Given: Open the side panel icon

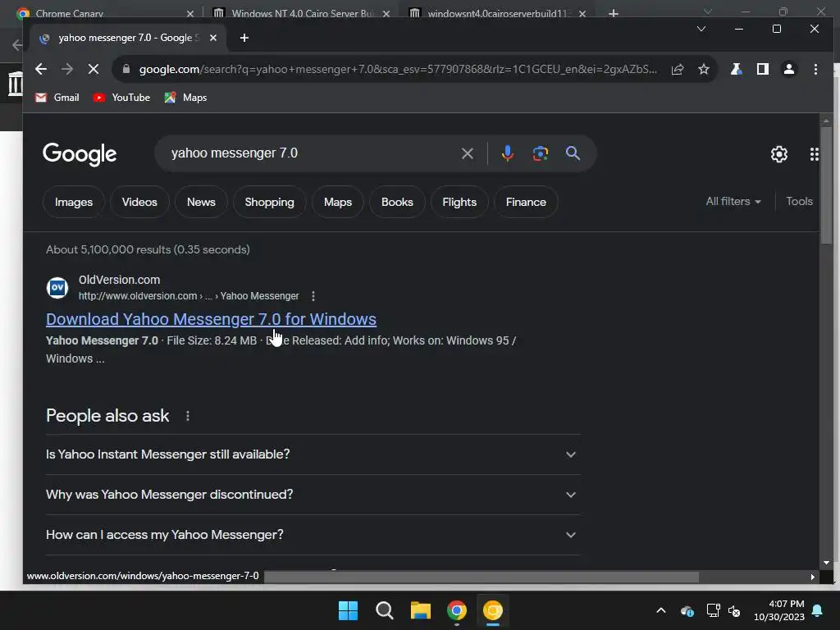Looking at the screenshot, I should pyautogui.click(x=763, y=69).
